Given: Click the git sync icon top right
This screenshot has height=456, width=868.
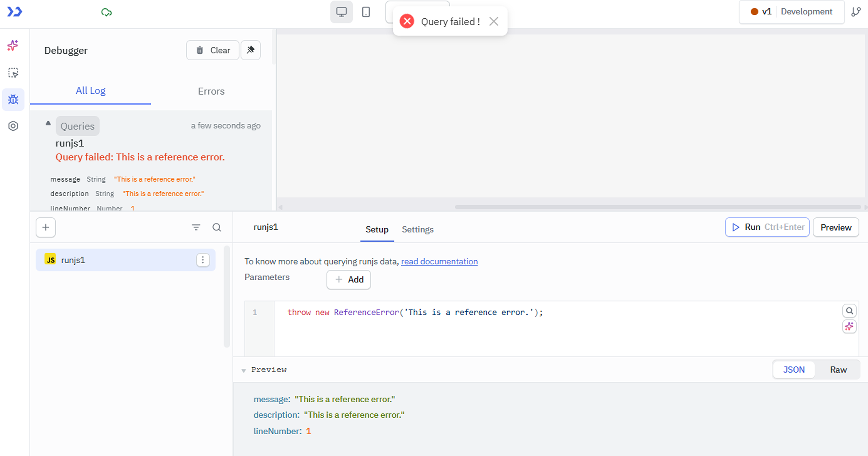Looking at the screenshot, I should [856, 11].
